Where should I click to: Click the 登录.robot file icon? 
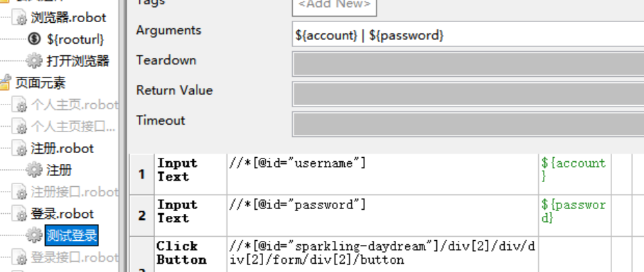[19, 213]
